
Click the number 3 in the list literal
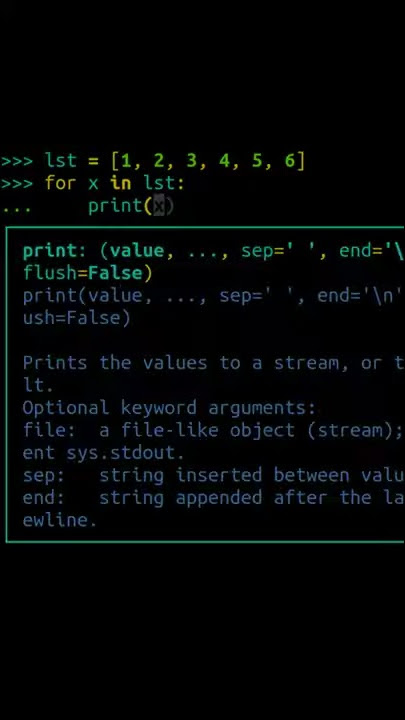[191, 161]
